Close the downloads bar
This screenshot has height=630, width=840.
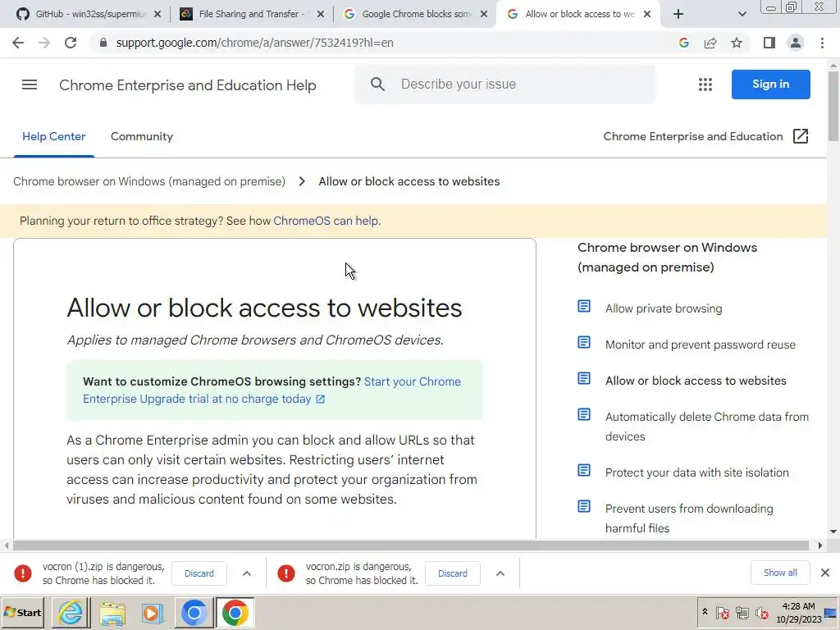click(x=825, y=573)
